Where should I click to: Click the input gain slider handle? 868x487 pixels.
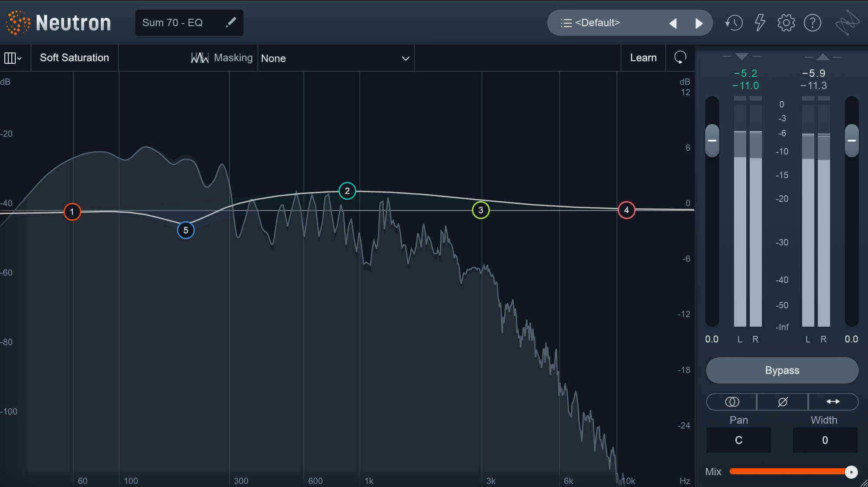(712, 141)
